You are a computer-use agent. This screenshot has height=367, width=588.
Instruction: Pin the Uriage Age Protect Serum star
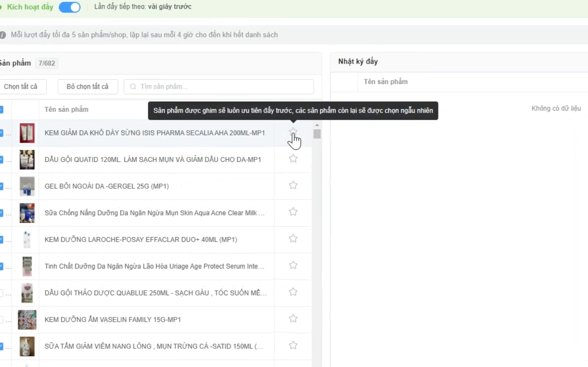pyautogui.click(x=293, y=265)
